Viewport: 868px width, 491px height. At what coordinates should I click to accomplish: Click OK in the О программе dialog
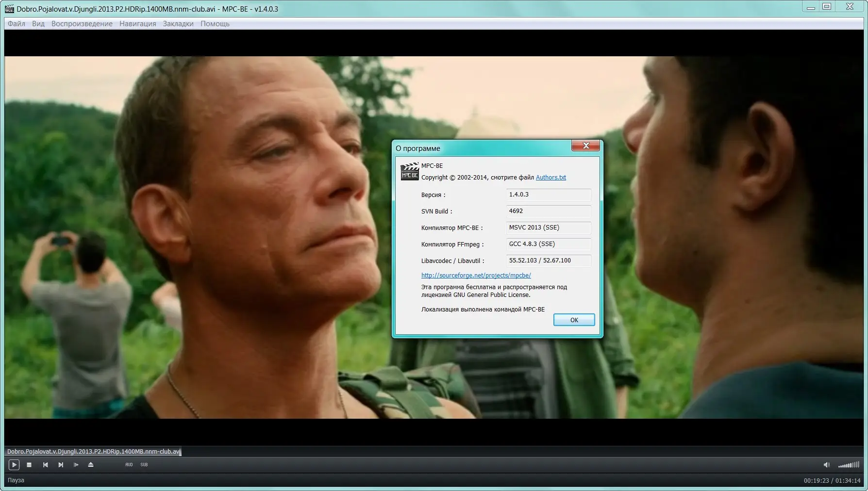[x=574, y=320]
